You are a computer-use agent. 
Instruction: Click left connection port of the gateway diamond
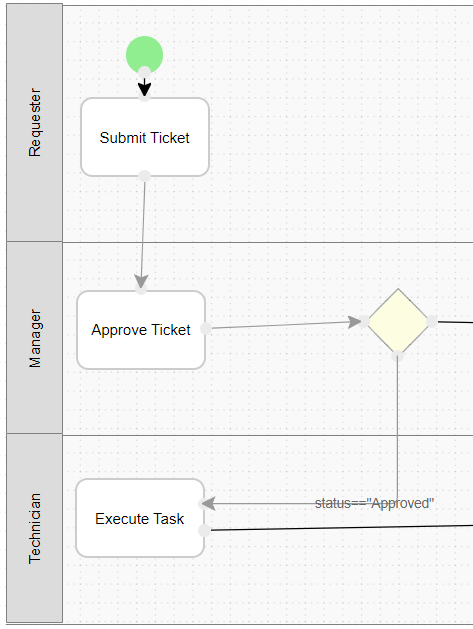pos(363,321)
